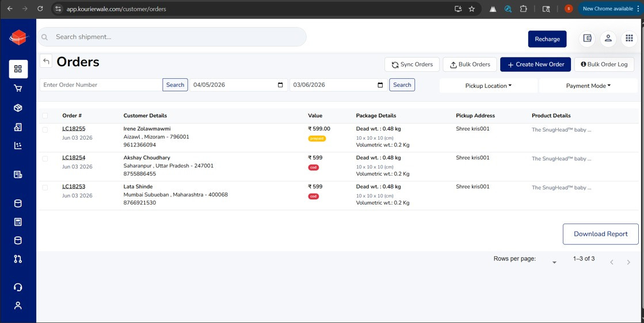Click the browser reload icon
This screenshot has width=644, height=323.
coord(40,9)
